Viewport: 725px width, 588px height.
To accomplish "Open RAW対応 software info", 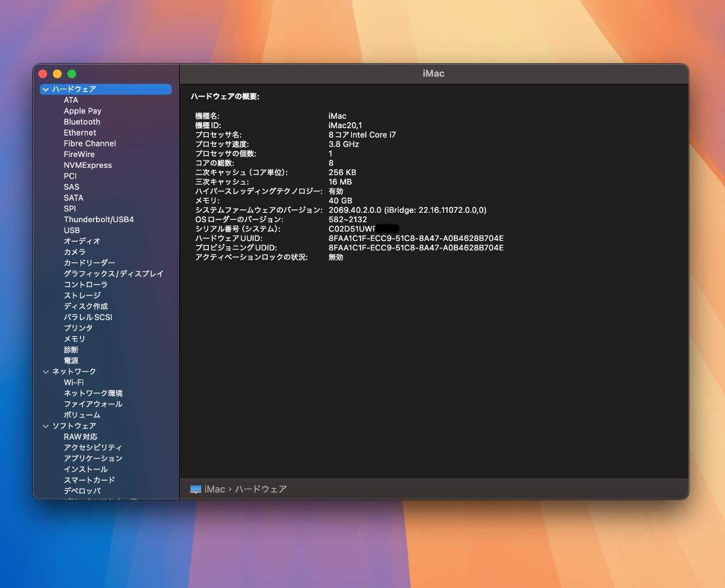I will [x=81, y=437].
